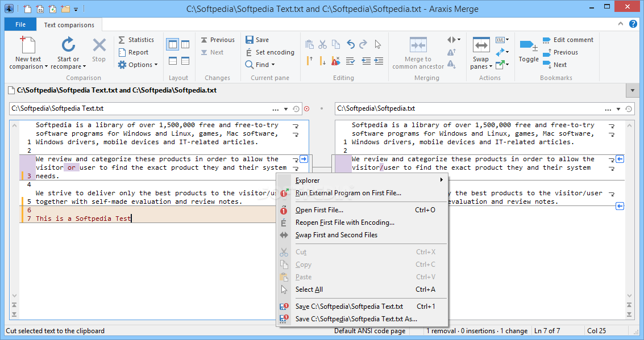Screen dimensions: 644x340
Task: Click right pane file history icon
Action: [x=629, y=109]
